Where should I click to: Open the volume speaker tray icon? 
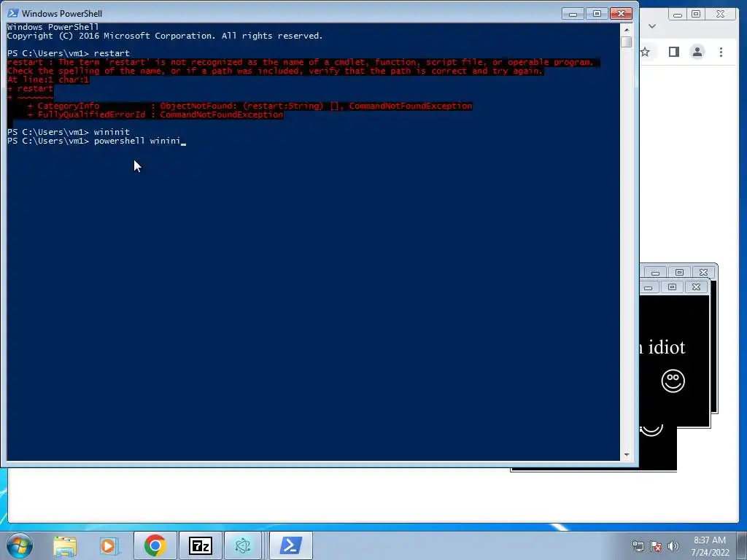tap(673, 546)
